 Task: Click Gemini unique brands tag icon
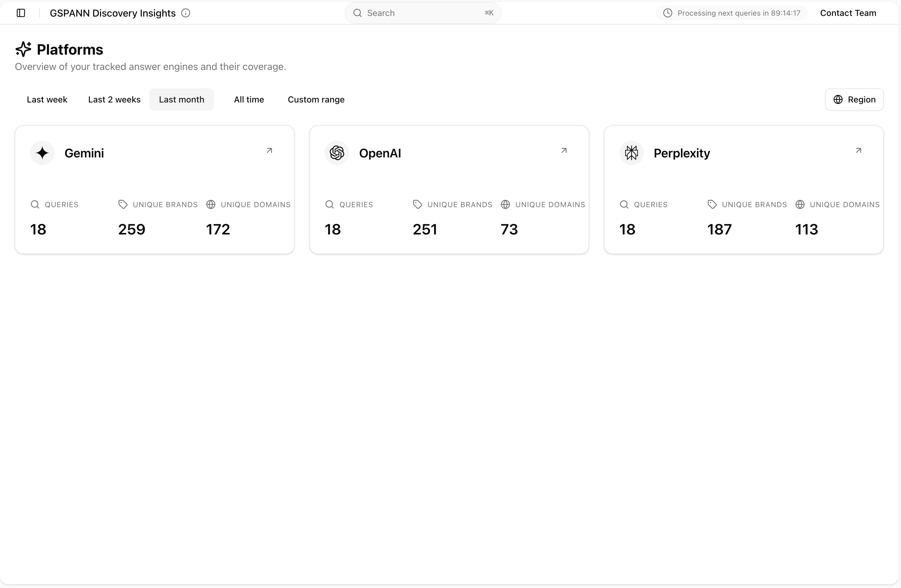123,204
